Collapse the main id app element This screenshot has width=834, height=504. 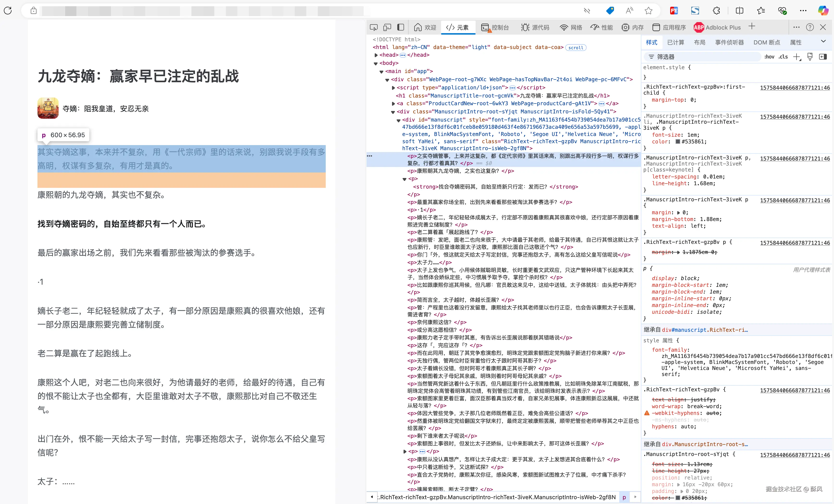point(381,71)
